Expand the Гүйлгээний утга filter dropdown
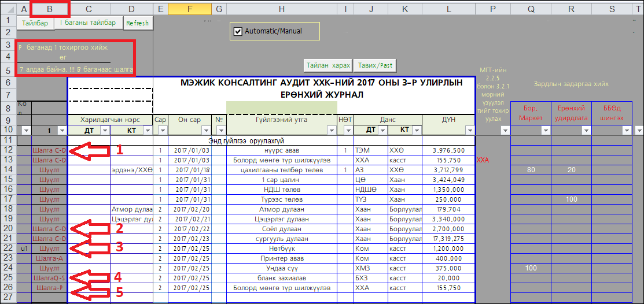 (x=330, y=131)
